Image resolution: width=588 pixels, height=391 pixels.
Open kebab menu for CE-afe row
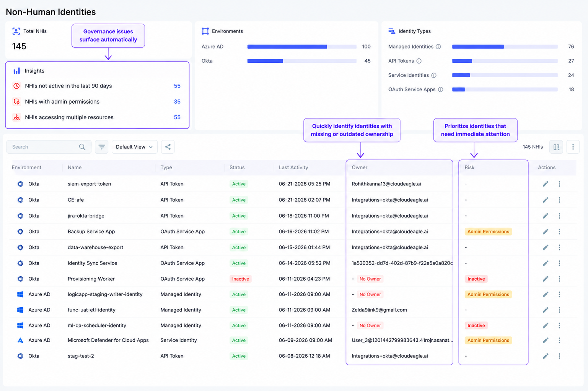[x=559, y=200]
